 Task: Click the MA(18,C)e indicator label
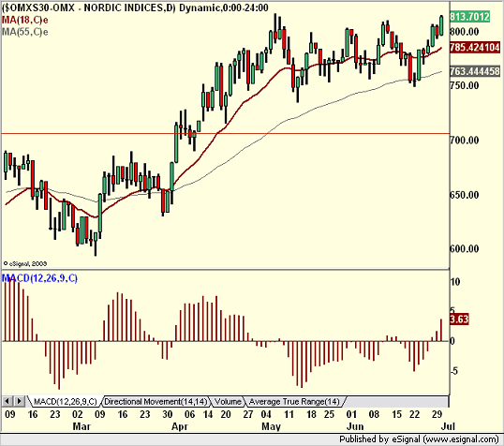point(25,20)
